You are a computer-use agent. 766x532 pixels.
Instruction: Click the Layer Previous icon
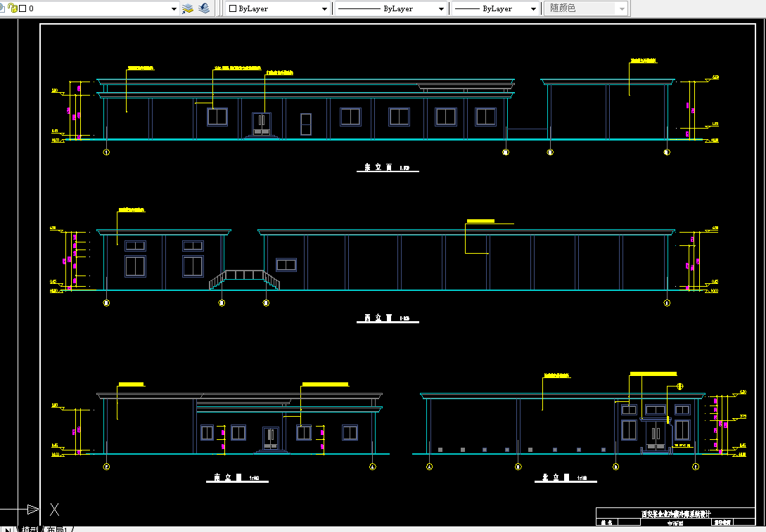click(x=204, y=8)
